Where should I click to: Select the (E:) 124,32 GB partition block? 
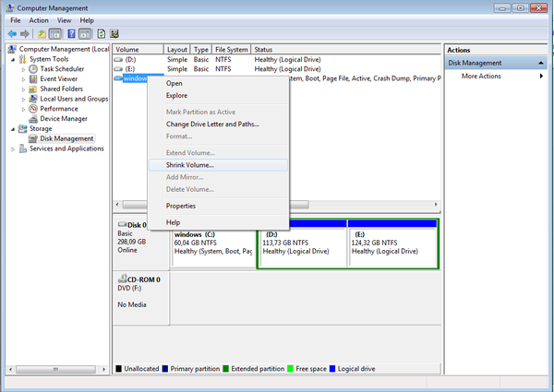pyautogui.click(x=392, y=247)
